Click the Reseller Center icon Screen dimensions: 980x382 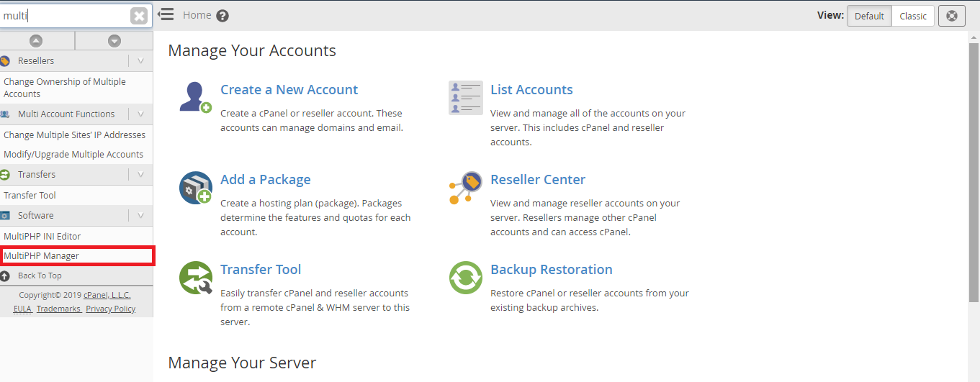(x=466, y=188)
